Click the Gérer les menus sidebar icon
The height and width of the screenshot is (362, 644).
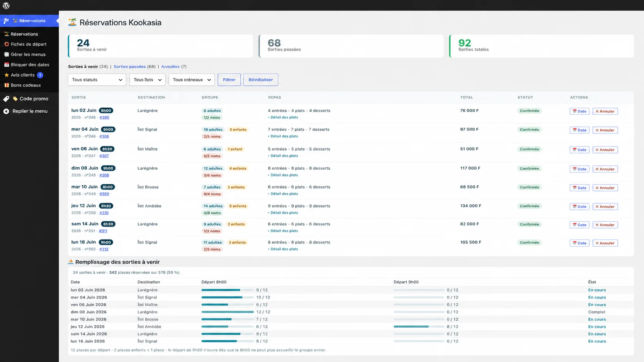point(6,54)
